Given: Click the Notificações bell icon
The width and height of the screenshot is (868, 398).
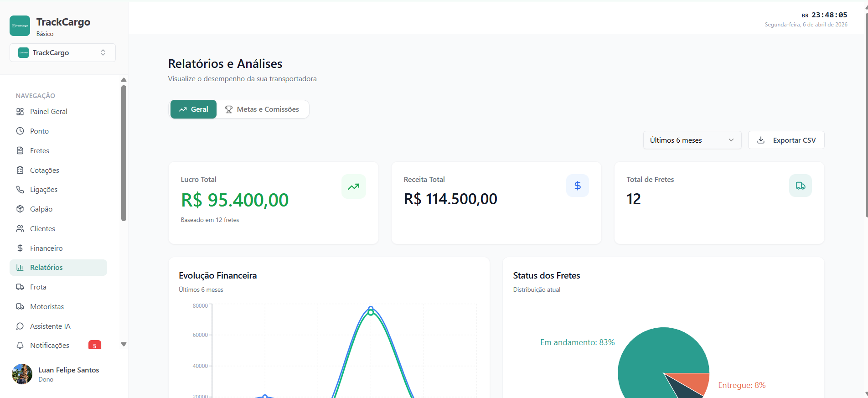Looking at the screenshot, I should tap(20, 346).
